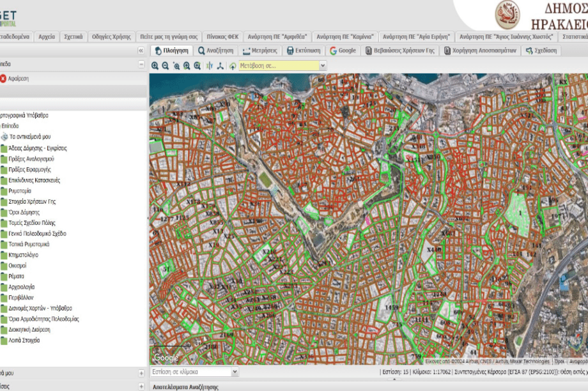
Task: Open the Οδηγίες Χρήσης menu item
Action: 111,36
